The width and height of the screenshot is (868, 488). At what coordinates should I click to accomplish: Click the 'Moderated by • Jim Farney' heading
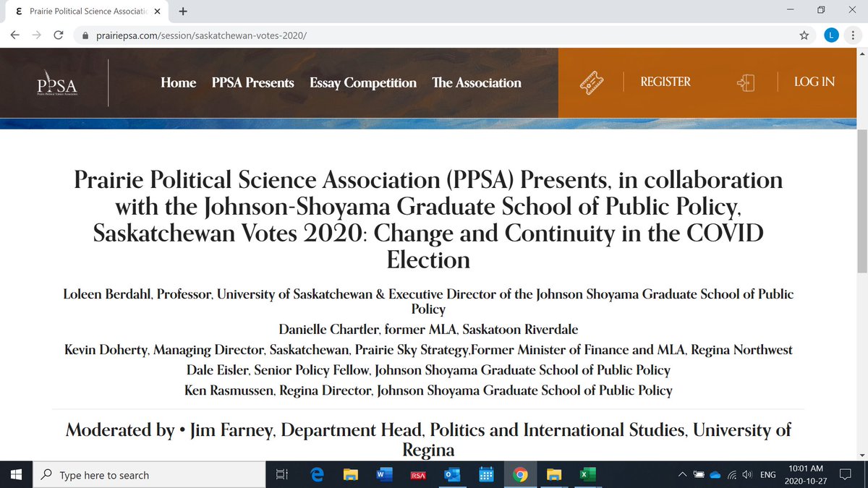[x=428, y=440]
